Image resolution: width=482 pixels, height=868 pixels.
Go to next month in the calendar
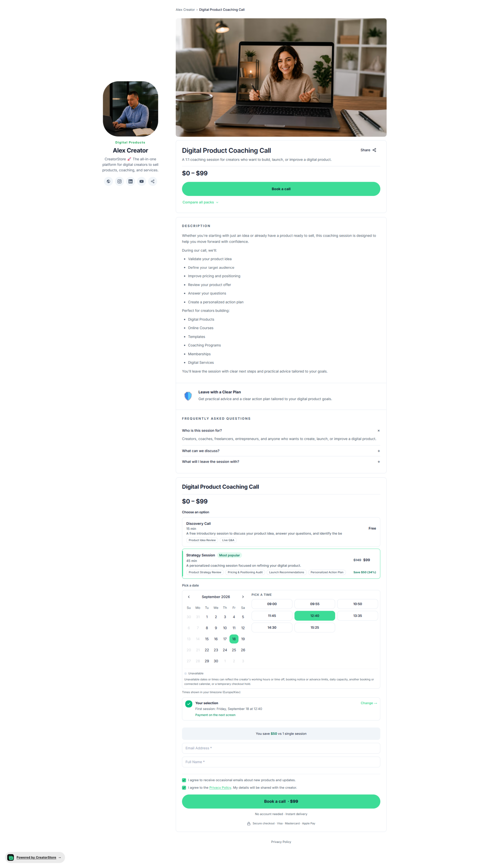click(243, 597)
